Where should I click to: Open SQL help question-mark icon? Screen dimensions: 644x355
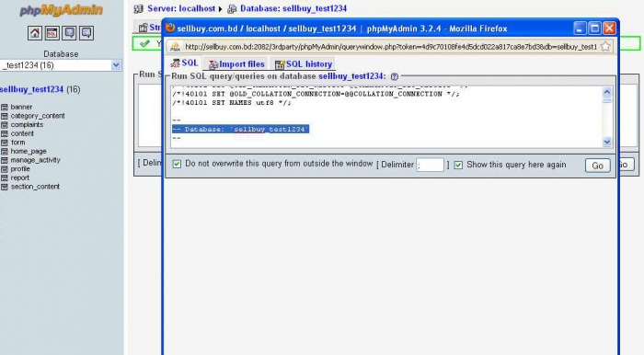[x=395, y=76]
